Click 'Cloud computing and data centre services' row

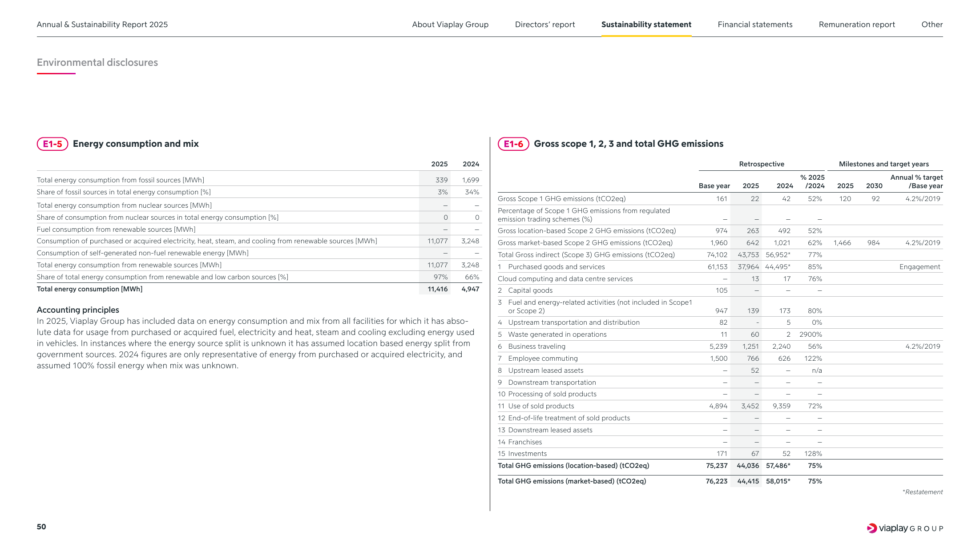coord(565,279)
